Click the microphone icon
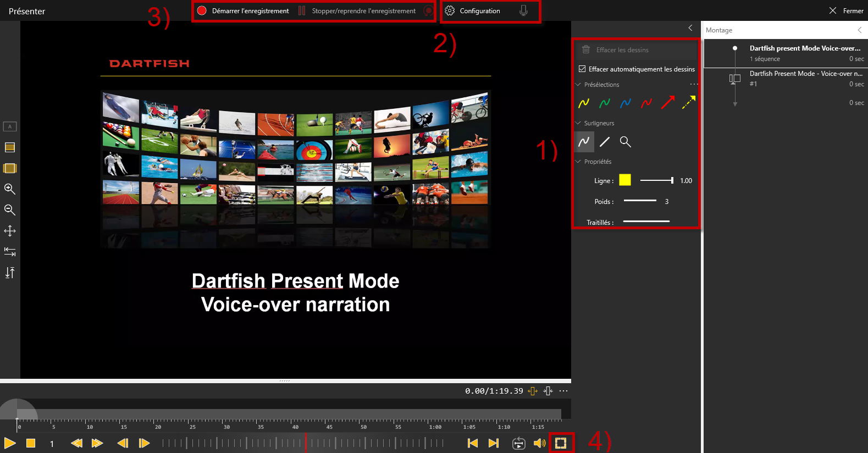Viewport: 868px width, 453px height. (x=523, y=10)
